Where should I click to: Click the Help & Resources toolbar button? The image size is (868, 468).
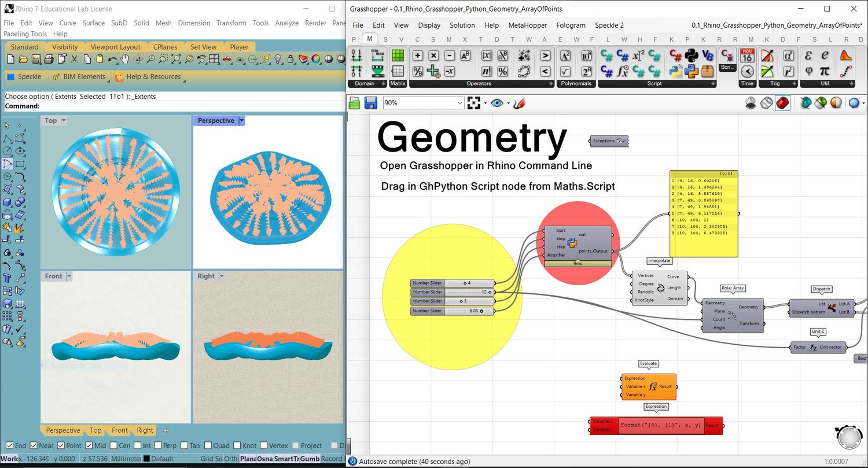coord(148,76)
